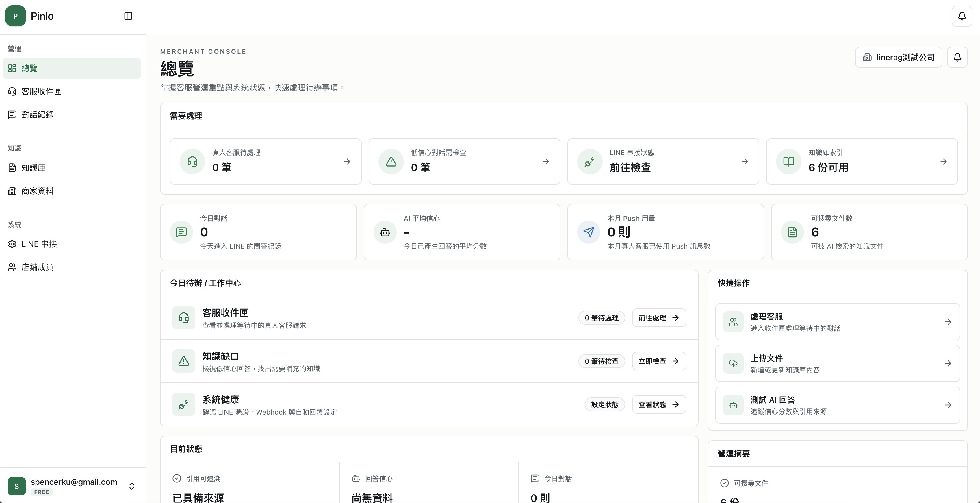Open 客服收件匣 from the sidebar
This screenshot has width=980, height=503.
[72, 91]
